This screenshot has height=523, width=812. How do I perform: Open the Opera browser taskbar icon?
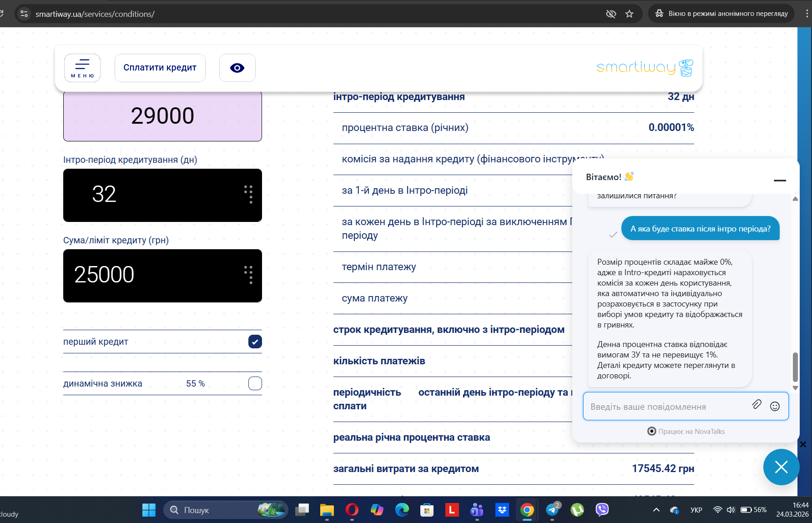(352, 510)
